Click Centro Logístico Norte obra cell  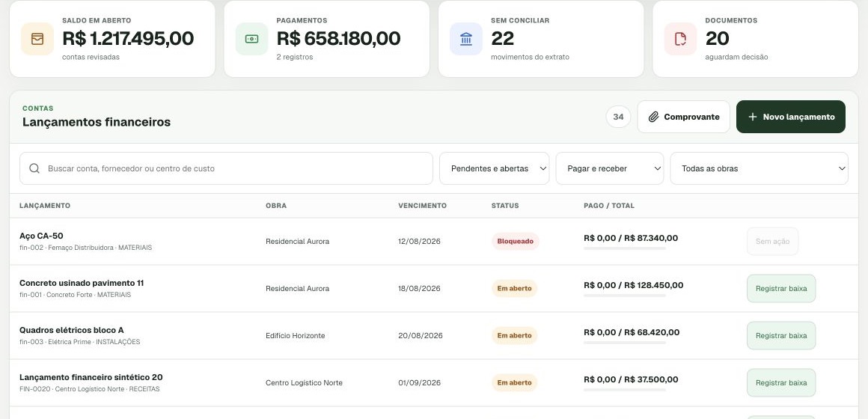304,382
